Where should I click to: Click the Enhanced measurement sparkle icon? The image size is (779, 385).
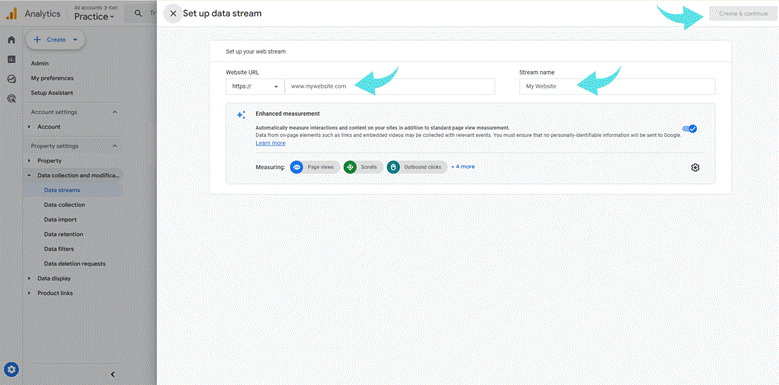point(241,115)
